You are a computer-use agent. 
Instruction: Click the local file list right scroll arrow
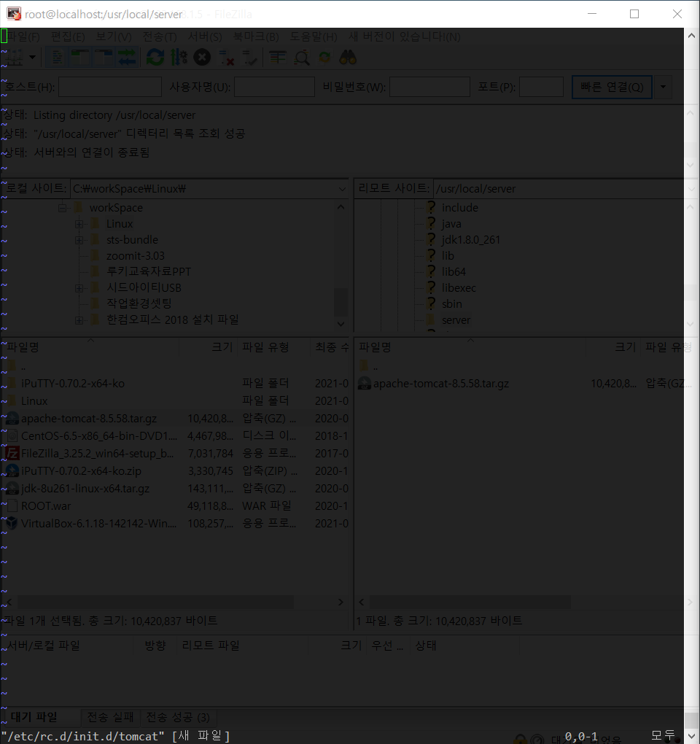[341, 602]
